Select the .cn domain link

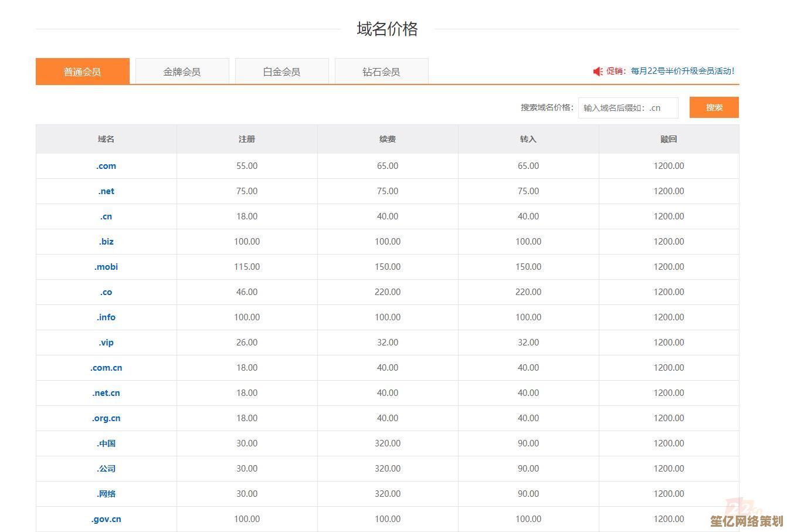(x=106, y=216)
